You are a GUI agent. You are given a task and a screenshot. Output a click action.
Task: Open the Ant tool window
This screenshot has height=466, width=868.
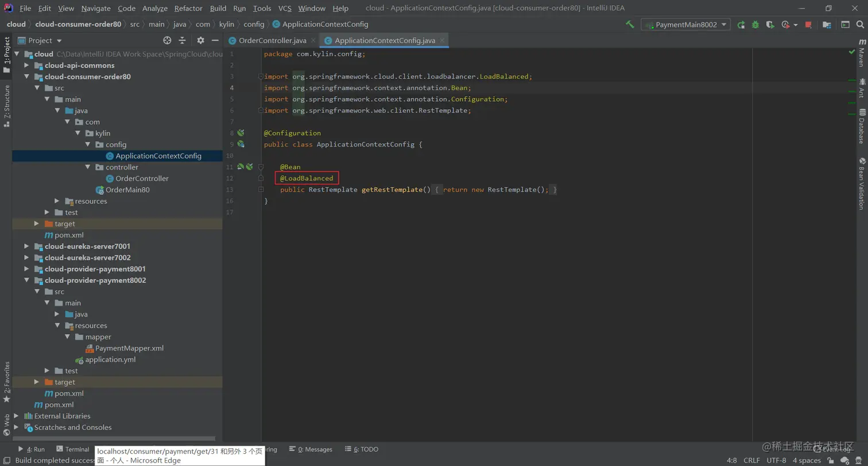click(861, 89)
